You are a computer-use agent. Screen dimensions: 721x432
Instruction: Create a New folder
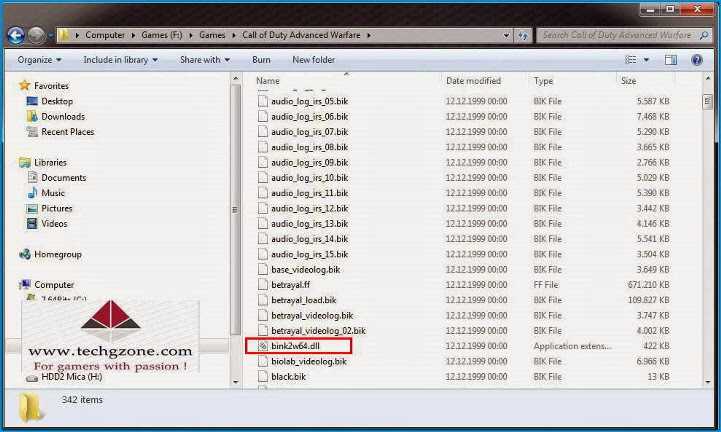tap(314, 60)
